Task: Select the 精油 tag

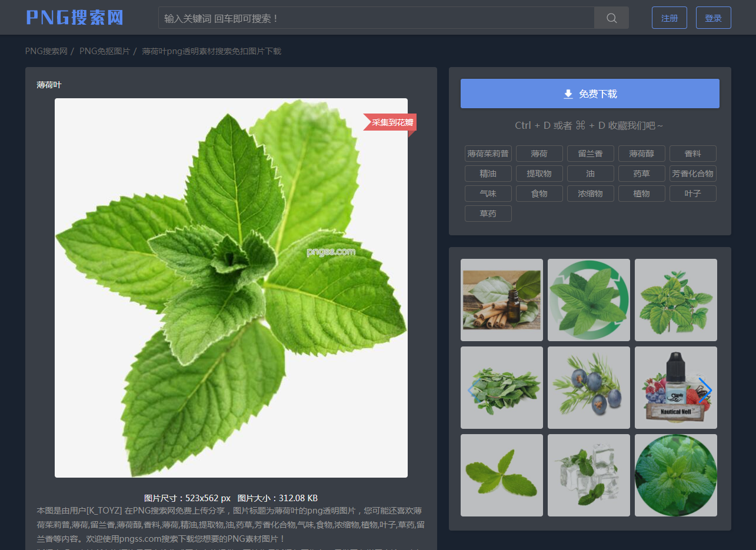Action: tap(488, 174)
